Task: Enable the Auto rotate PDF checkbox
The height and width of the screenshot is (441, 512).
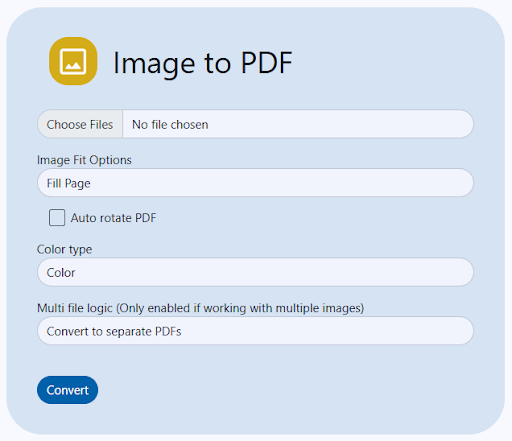Action: pyautogui.click(x=57, y=218)
